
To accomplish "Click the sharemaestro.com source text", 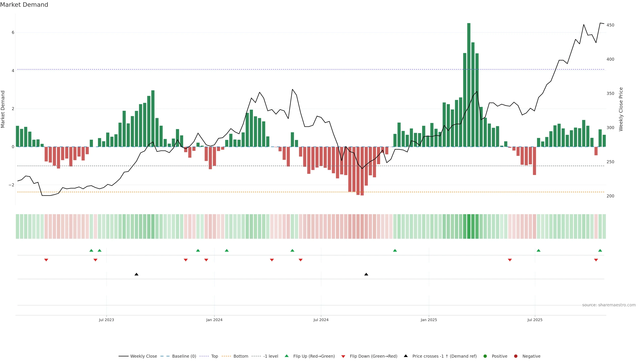I will (x=609, y=305).
